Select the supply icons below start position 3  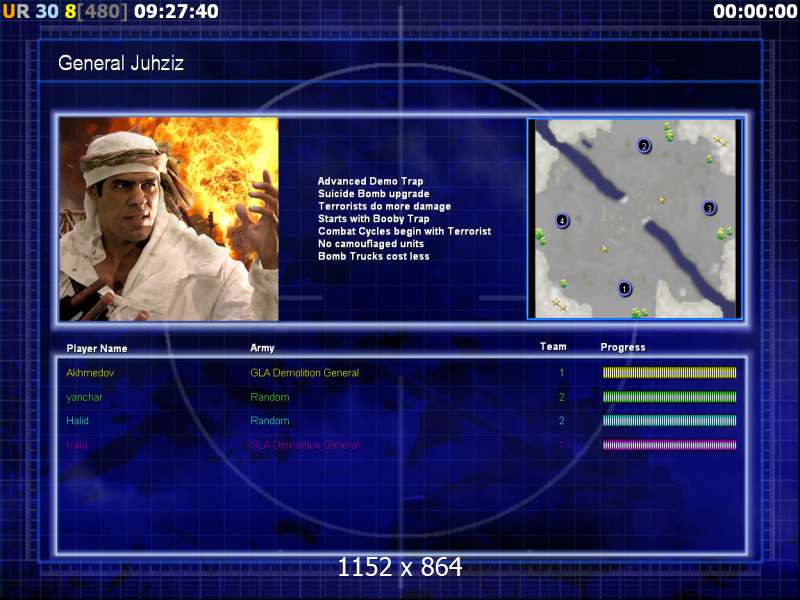point(724,233)
